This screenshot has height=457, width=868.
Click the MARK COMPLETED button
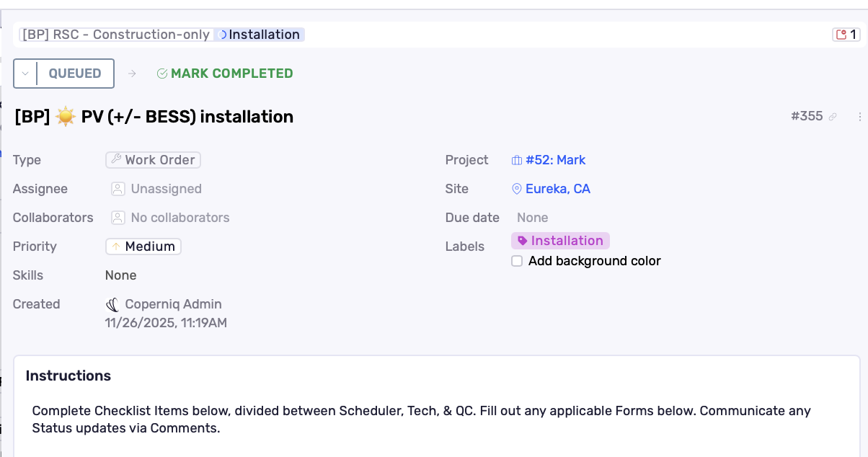pyautogui.click(x=225, y=74)
